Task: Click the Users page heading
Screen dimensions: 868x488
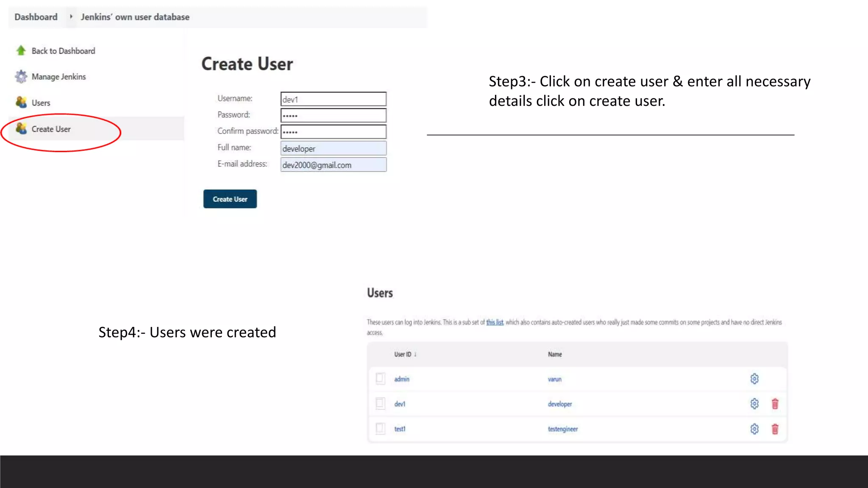Action: (x=380, y=293)
